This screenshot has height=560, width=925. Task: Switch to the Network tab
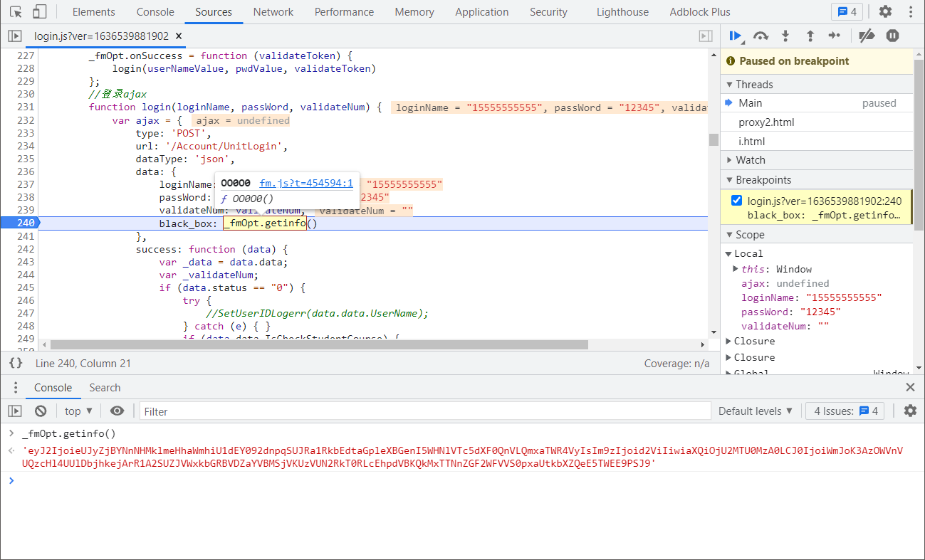point(273,11)
